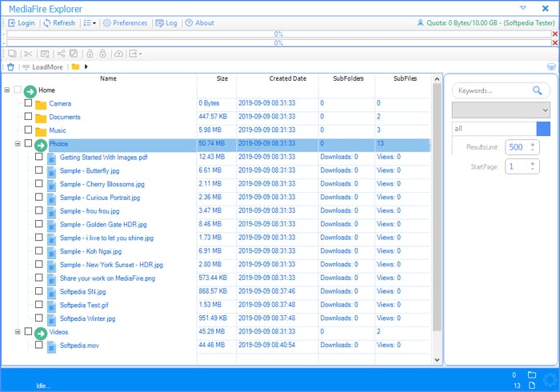
Task: Select checkbox for Sample - Butterfly.jpg
Action: pyautogui.click(x=38, y=170)
